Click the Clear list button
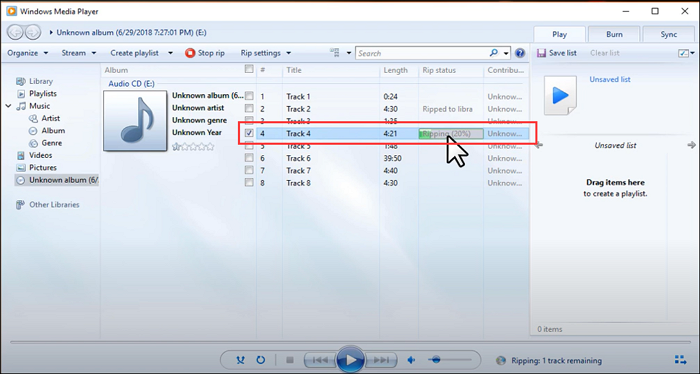 (604, 53)
